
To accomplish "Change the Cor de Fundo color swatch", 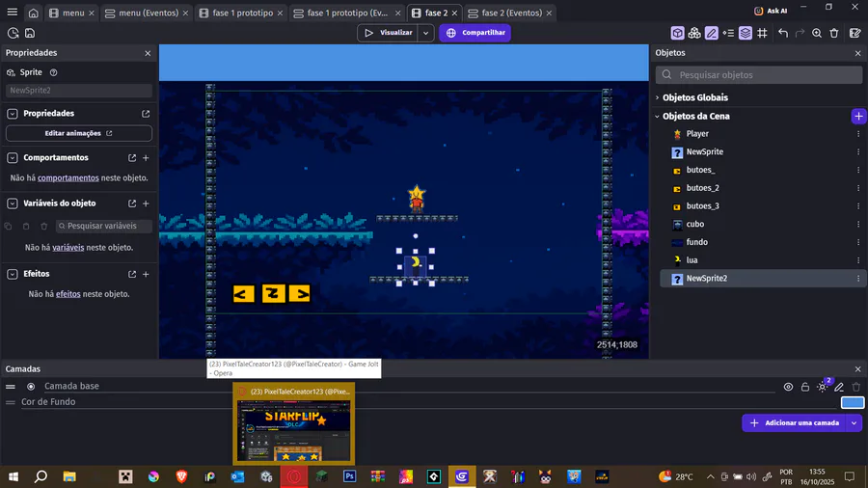I will [853, 402].
